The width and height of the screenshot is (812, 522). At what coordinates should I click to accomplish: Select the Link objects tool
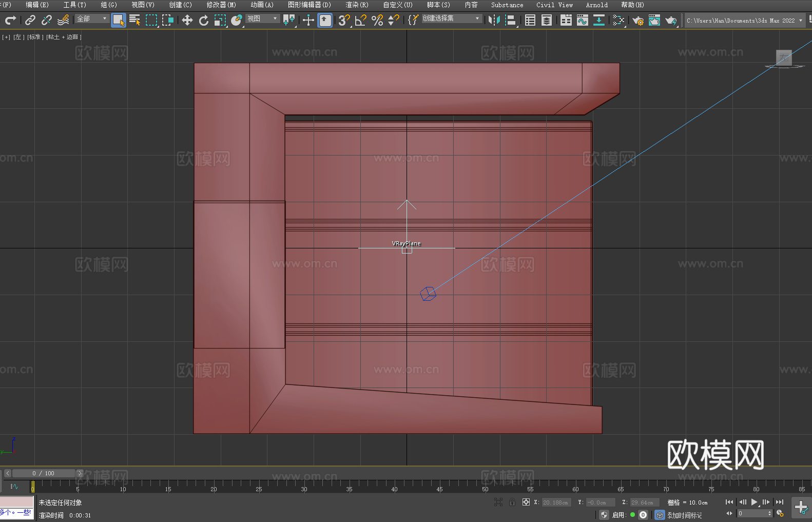coord(30,20)
